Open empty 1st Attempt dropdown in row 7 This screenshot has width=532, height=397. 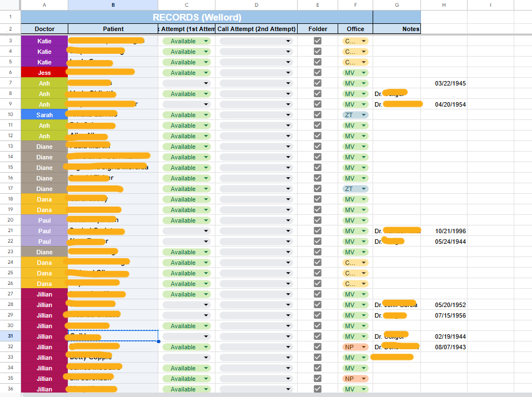(187, 83)
